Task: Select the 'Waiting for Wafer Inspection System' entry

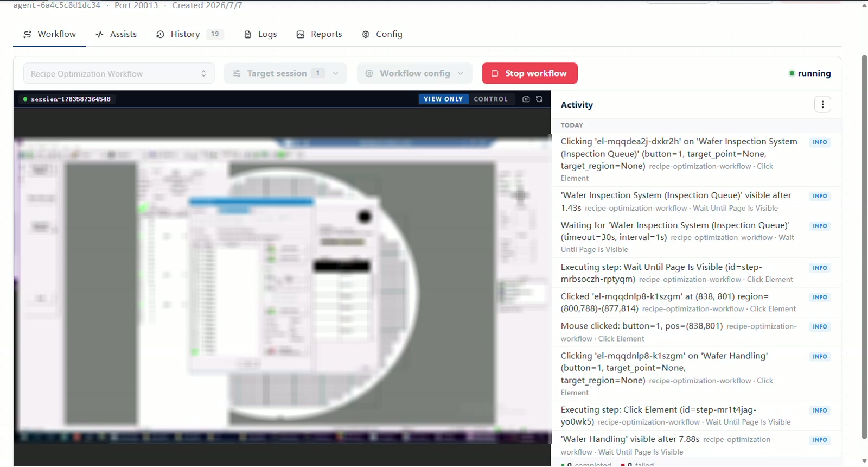Action: click(x=696, y=237)
